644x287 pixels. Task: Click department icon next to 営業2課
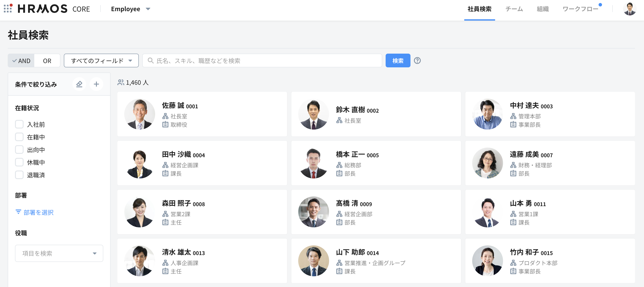[x=165, y=214]
